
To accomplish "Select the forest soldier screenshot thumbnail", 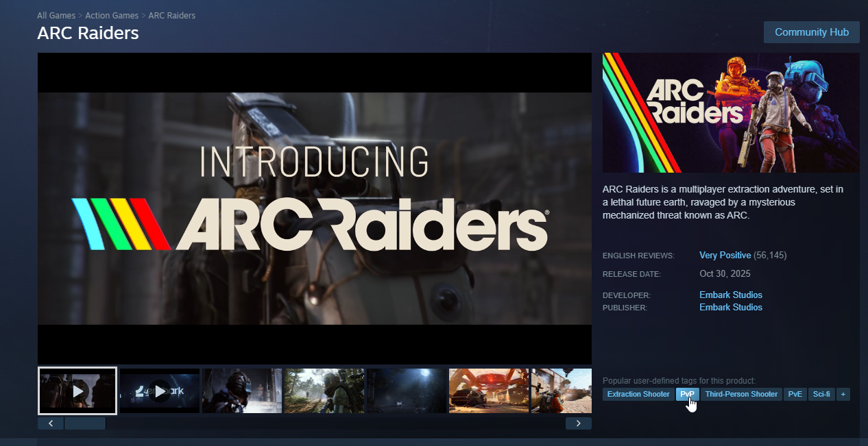I will [x=324, y=391].
